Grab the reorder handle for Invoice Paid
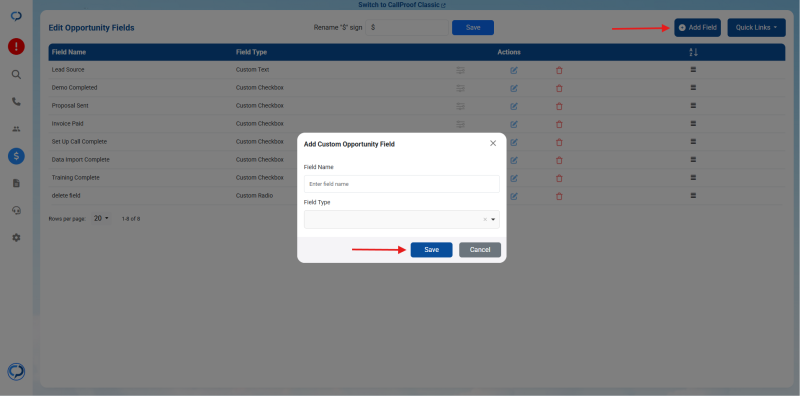Viewport: 800px width, 396px height. coord(693,123)
